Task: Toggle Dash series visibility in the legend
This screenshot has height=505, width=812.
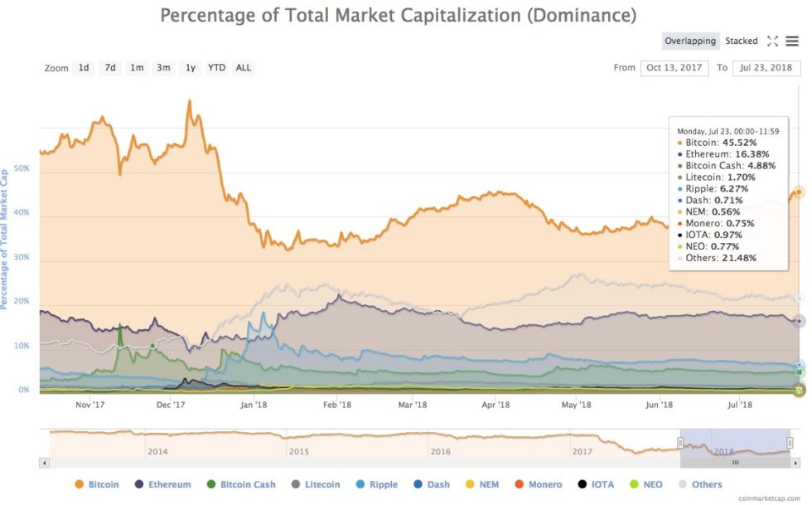Action: pyautogui.click(x=419, y=484)
